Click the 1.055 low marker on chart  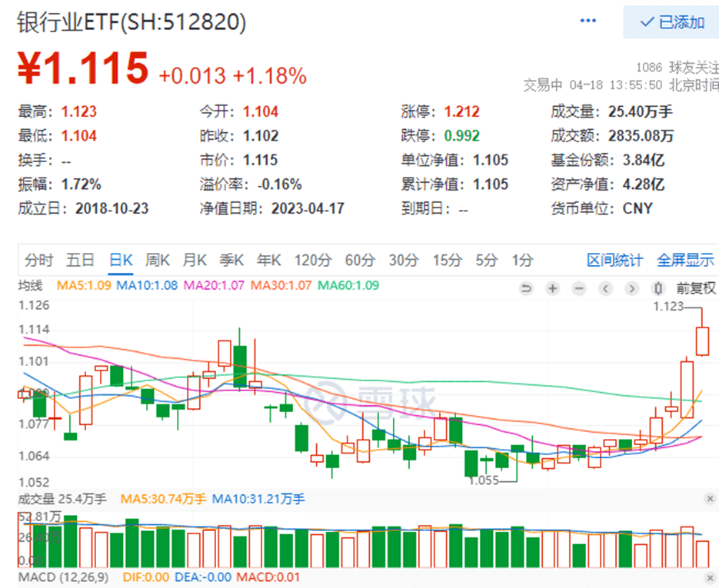(x=484, y=480)
